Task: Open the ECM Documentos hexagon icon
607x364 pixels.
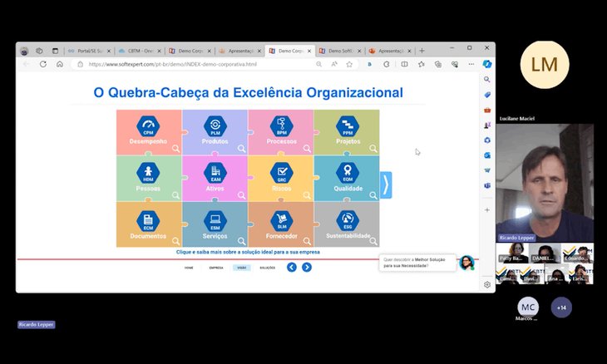Action: 148,220
